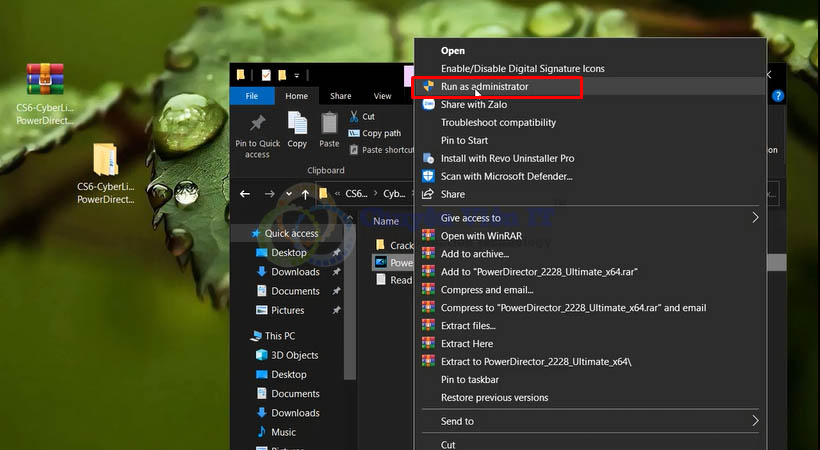This screenshot has height=450, width=820.
Task: Click Copy path in the Clipboard group
Action: (x=380, y=133)
